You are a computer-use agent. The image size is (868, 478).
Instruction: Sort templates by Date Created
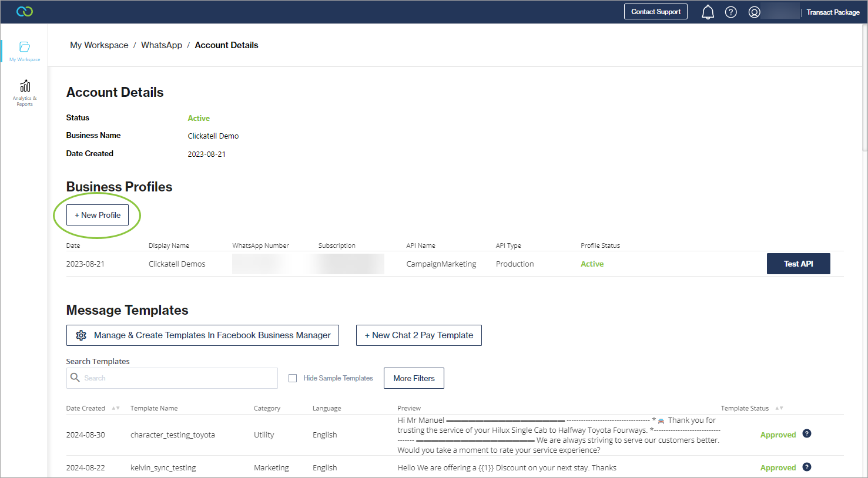coord(115,408)
